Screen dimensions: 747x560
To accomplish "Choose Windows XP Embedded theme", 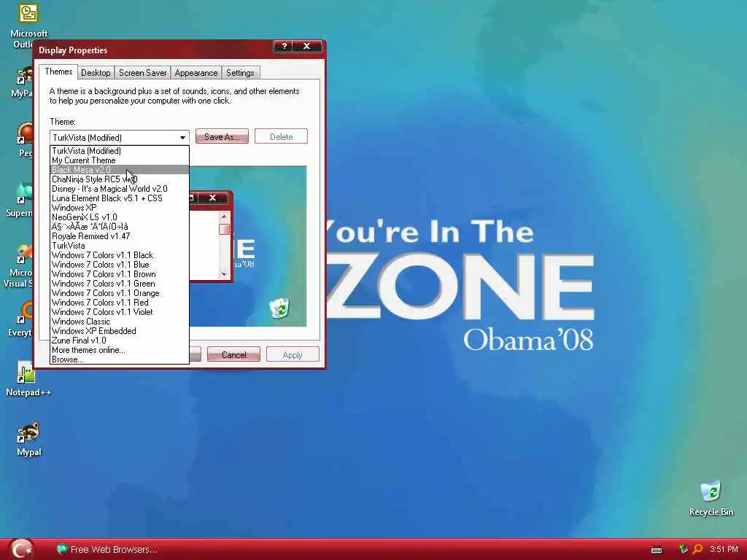I will pos(120,331).
